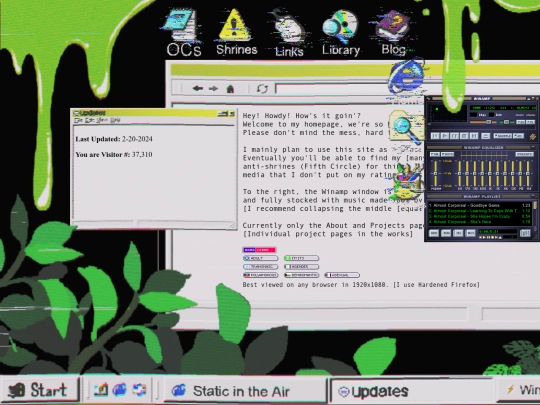Open Edit menu in Updates window
Viewport: 540px width, 405px height.
[90, 120]
